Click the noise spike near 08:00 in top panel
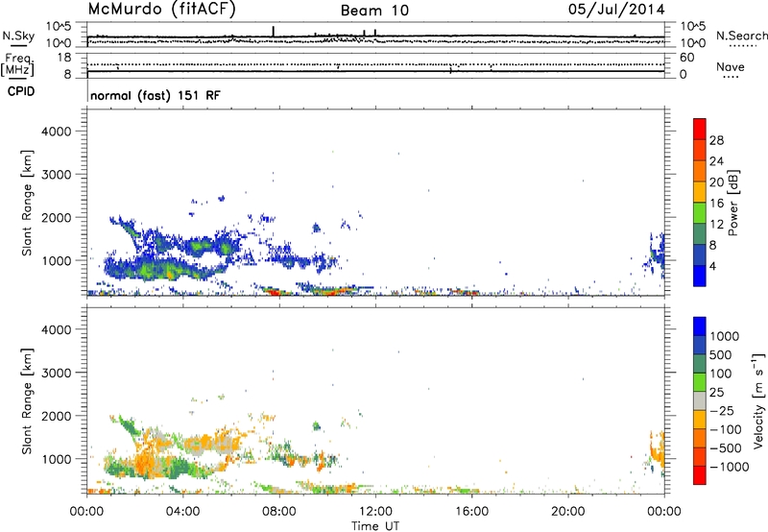This screenshot has height=532, width=768. (274, 32)
